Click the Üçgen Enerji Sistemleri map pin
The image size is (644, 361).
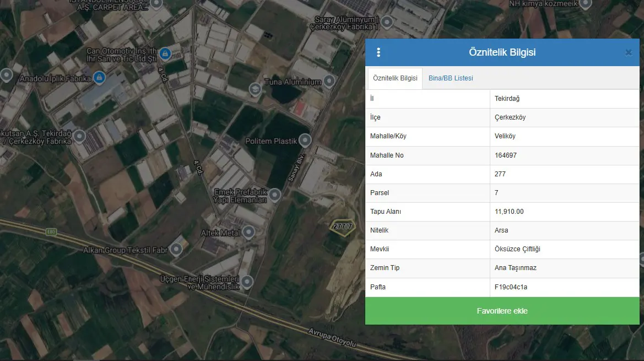coord(247,281)
